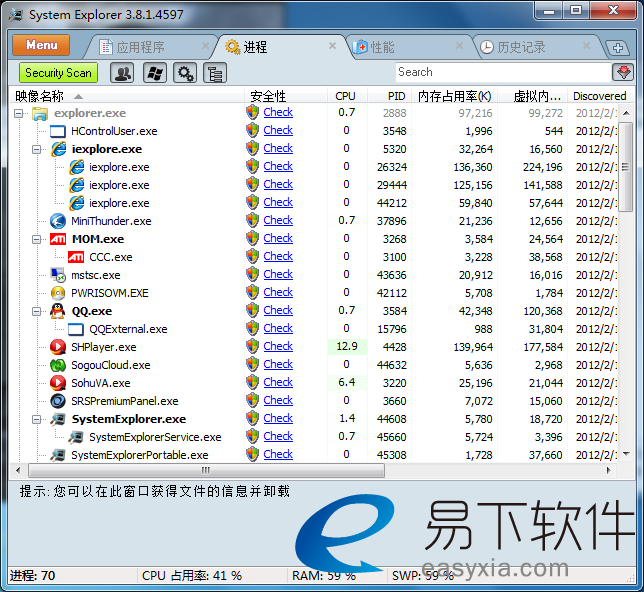Viewport: 644px width, 592px height.
Task: Click the horizontal scrollbar thumb
Action: coord(206,470)
